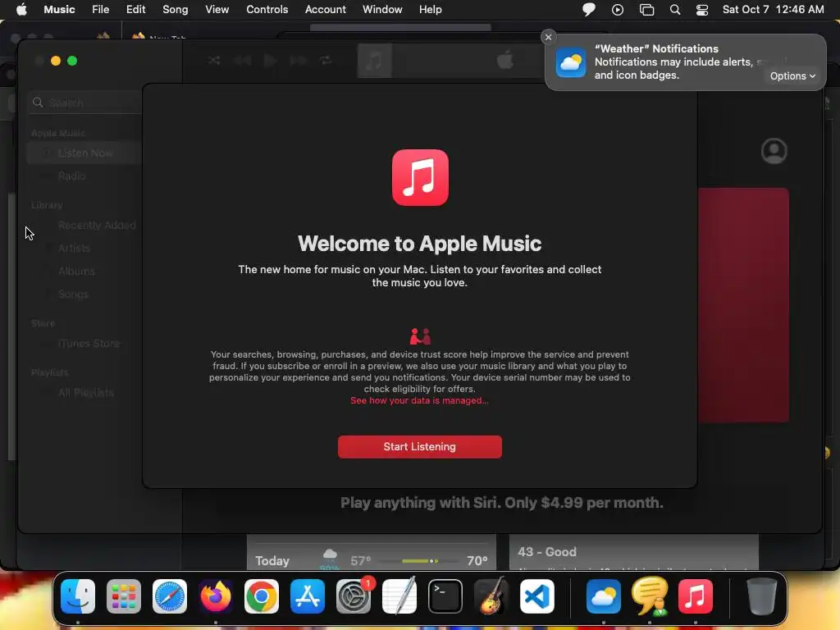Viewport: 840px width, 630px height.
Task: Select Artists in sidebar
Action: (74, 248)
